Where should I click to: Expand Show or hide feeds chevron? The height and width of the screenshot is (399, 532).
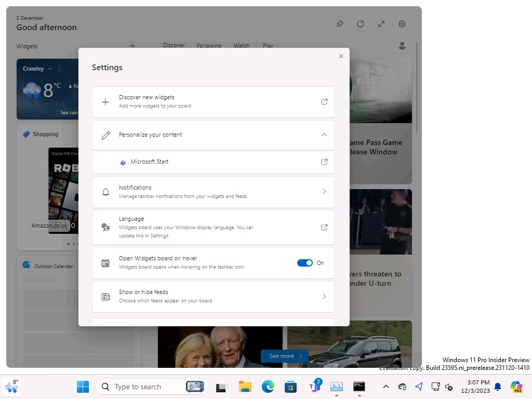[x=324, y=296]
